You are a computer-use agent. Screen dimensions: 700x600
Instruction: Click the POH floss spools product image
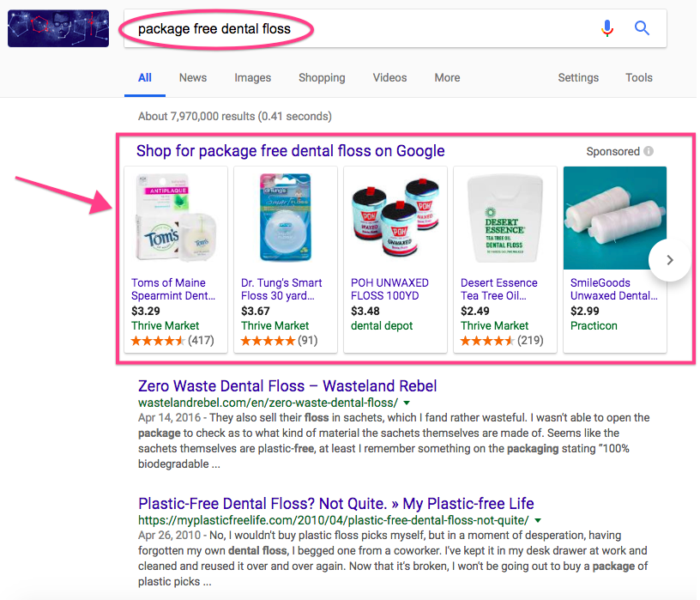click(395, 218)
